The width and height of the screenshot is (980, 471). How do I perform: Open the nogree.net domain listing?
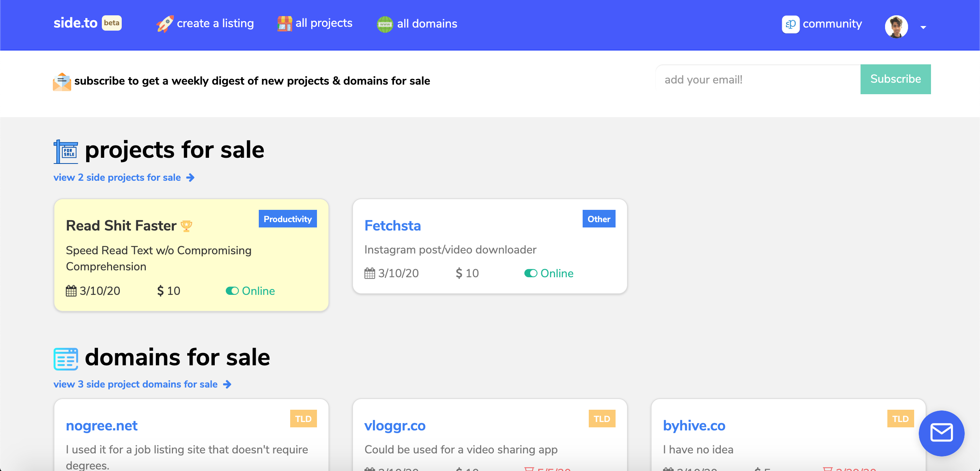[x=101, y=426]
